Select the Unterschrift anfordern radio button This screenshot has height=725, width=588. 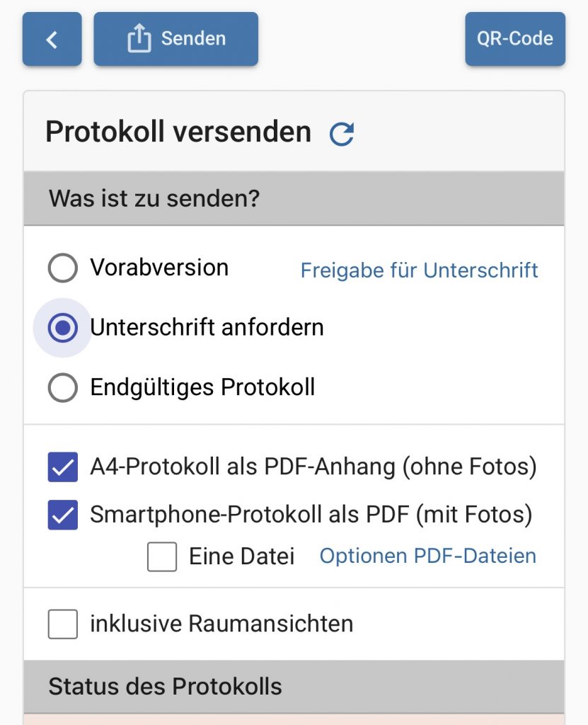[63, 328]
